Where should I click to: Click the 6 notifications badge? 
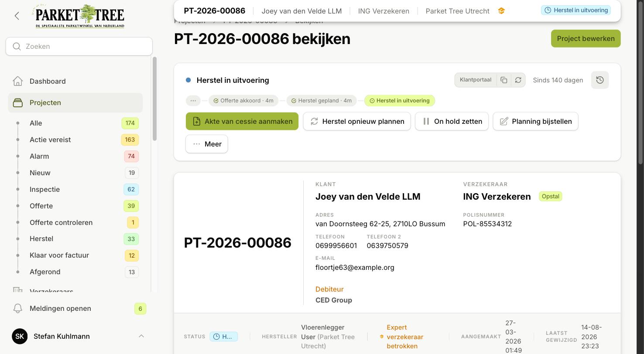pos(140,309)
